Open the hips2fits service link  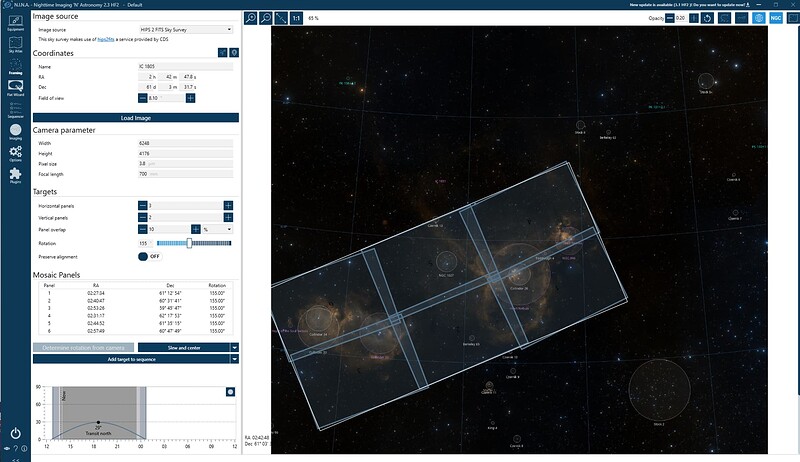click(x=105, y=38)
